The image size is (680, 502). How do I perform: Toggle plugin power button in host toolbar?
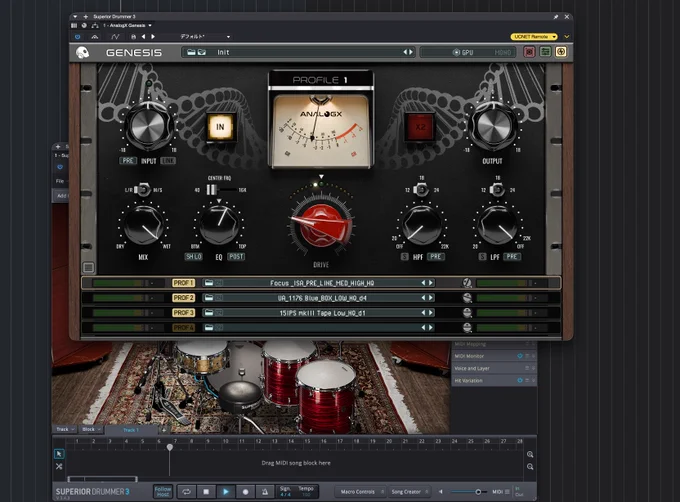tap(78, 37)
